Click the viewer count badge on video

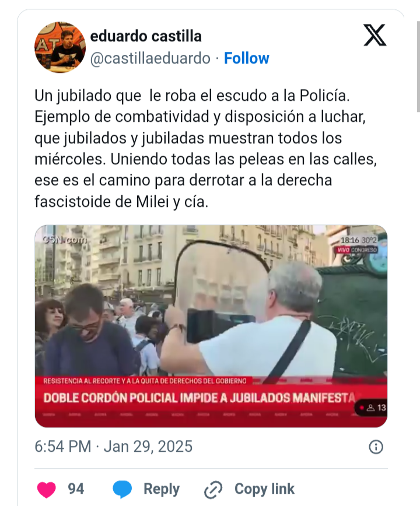click(371, 408)
